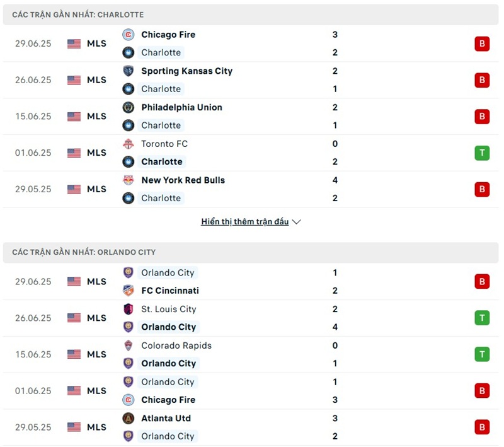Click the chevron beside Hiển thị thêm trận đấu
Viewport: 504px width, 447px height.
296,222
